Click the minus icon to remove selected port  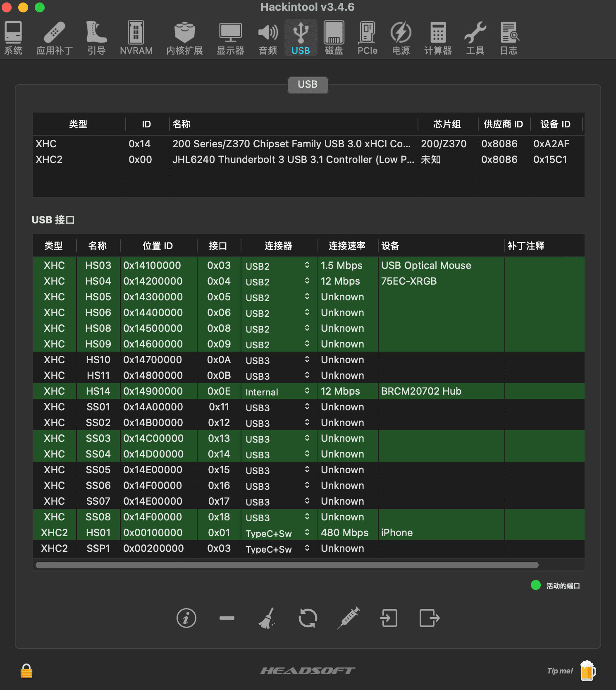227,618
